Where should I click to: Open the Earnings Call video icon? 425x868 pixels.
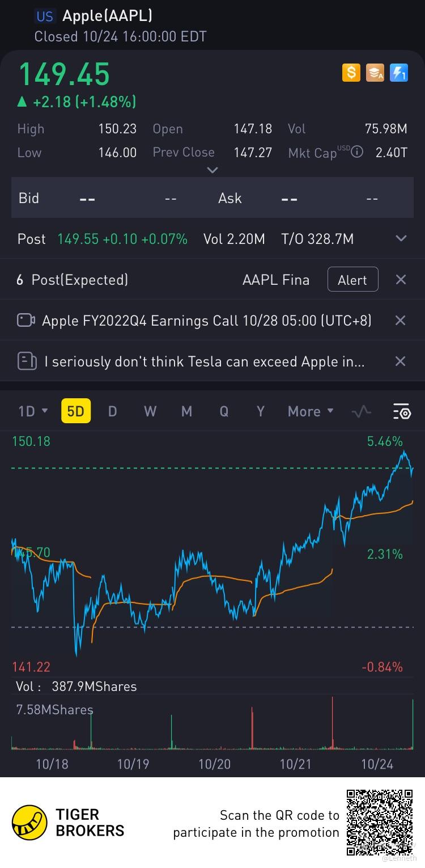coord(26,321)
